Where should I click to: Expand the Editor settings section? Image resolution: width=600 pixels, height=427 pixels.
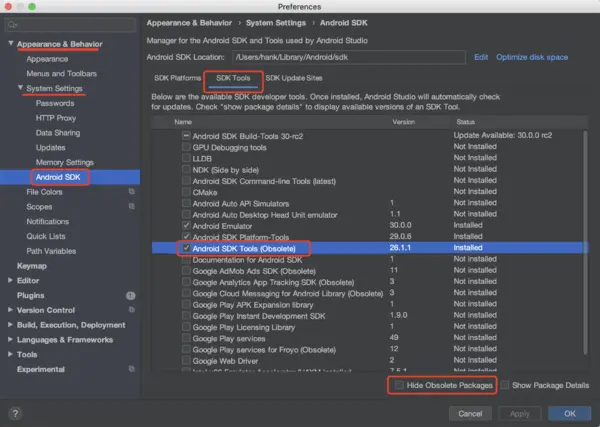click(10, 280)
